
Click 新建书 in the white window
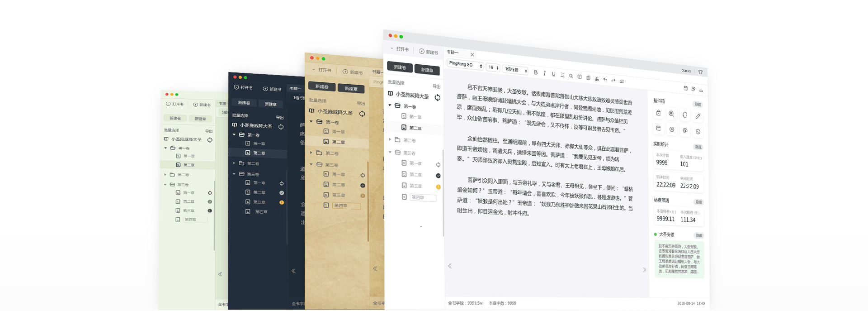[x=429, y=52]
